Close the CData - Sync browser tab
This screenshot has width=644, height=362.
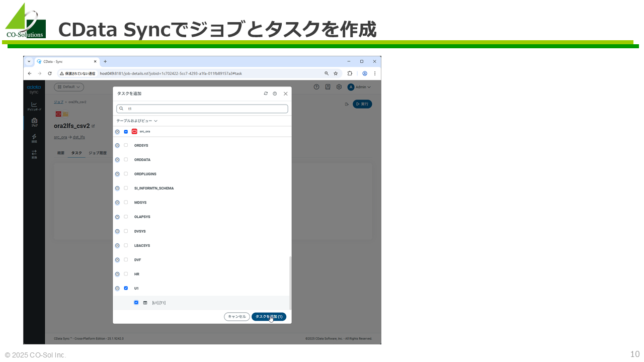95,61
